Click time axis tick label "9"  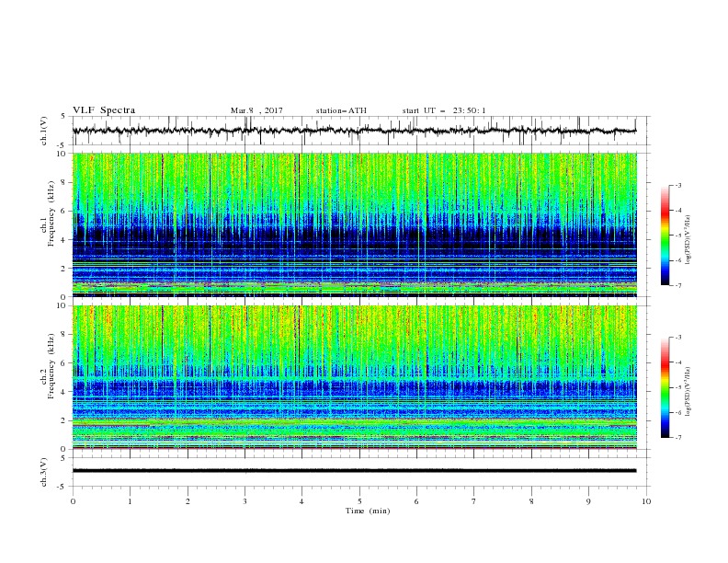tap(588, 501)
